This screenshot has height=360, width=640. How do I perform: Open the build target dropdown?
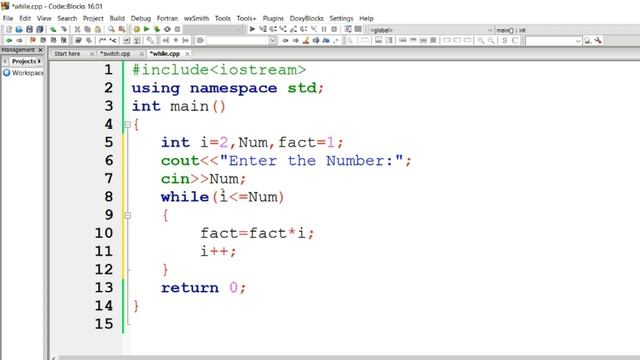(213, 30)
